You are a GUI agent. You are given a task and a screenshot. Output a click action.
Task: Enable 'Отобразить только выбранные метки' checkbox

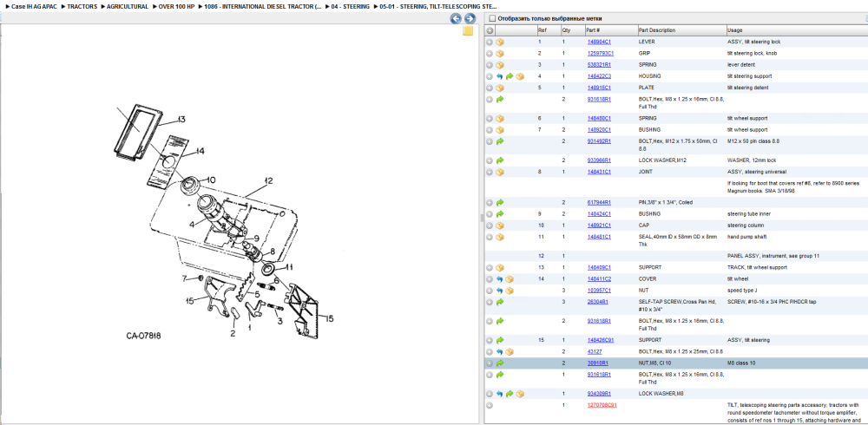(491, 18)
